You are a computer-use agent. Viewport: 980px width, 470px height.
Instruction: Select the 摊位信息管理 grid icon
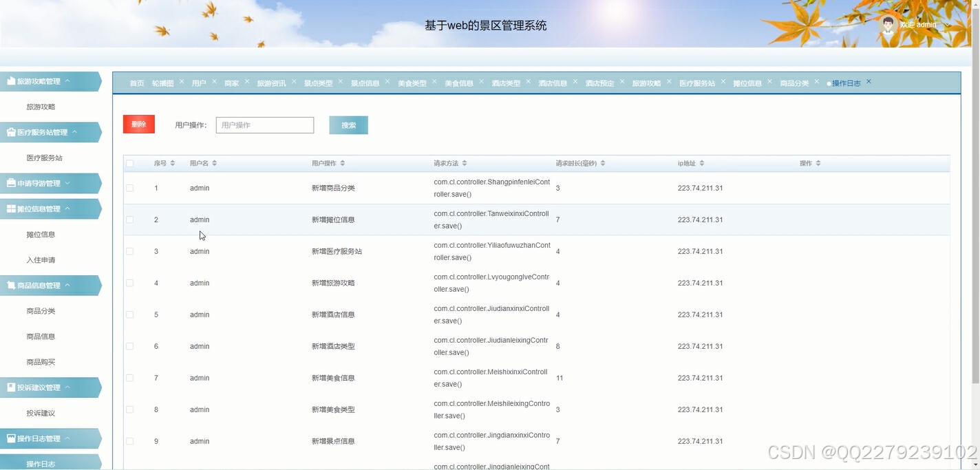point(11,209)
